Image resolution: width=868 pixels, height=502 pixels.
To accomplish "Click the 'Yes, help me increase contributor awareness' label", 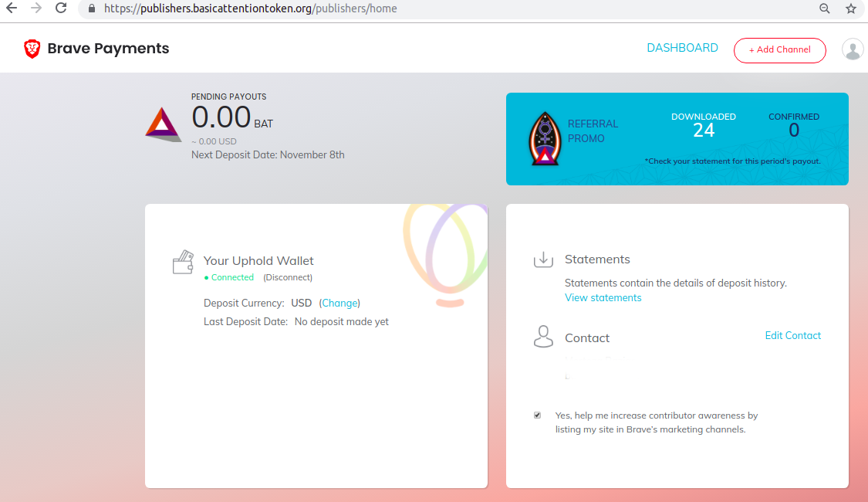I will 657,422.
